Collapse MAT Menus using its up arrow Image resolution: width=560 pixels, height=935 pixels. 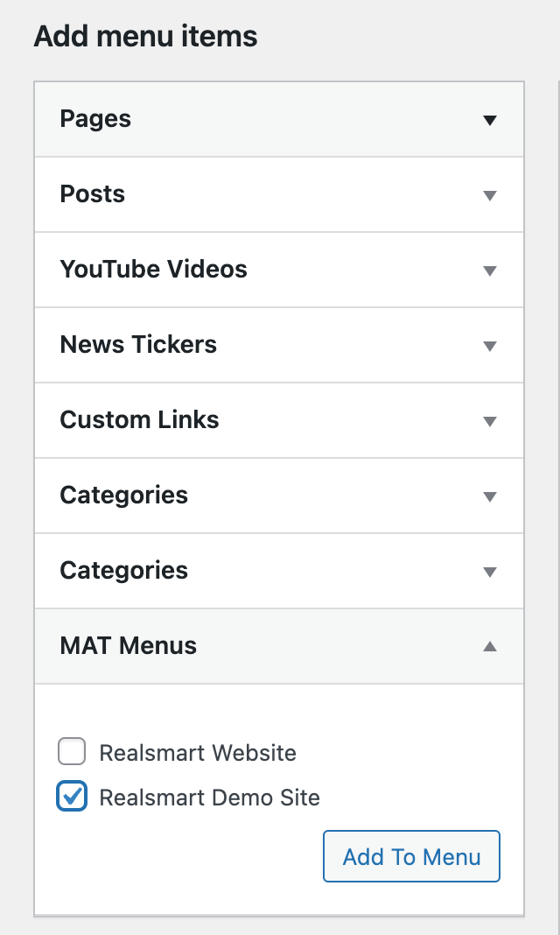point(490,646)
